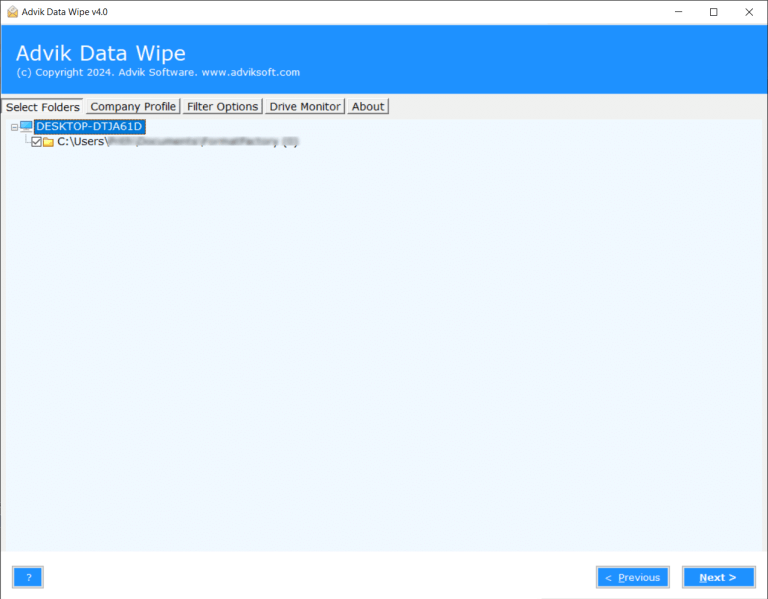Select the C:\Users folder path row
The height and width of the screenshot is (599, 768).
[x=177, y=142]
